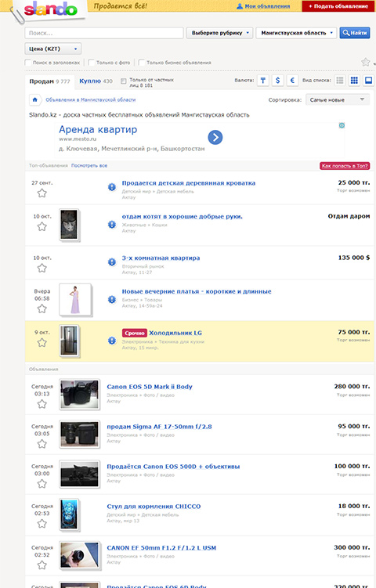Tick Только бизнес объявления checkbox
This screenshot has height=588, width=376.
point(142,63)
